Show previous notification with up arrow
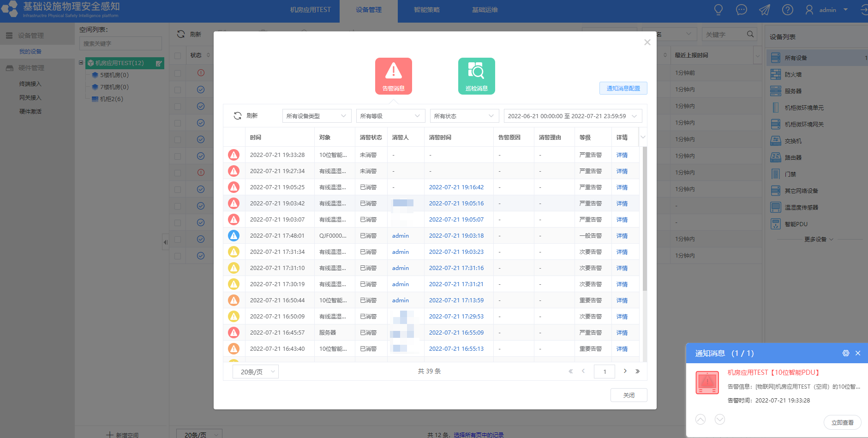This screenshot has width=868, height=438. tap(700, 419)
